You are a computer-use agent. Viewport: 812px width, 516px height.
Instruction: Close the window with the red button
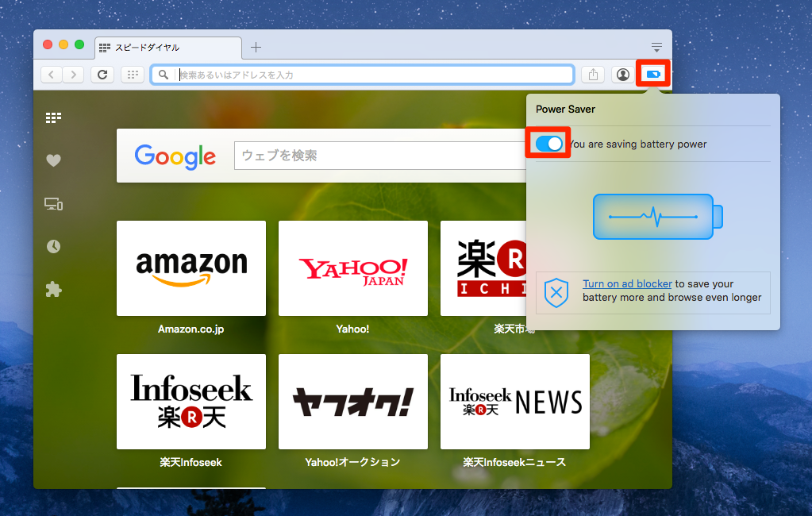pyautogui.click(x=48, y=44)
